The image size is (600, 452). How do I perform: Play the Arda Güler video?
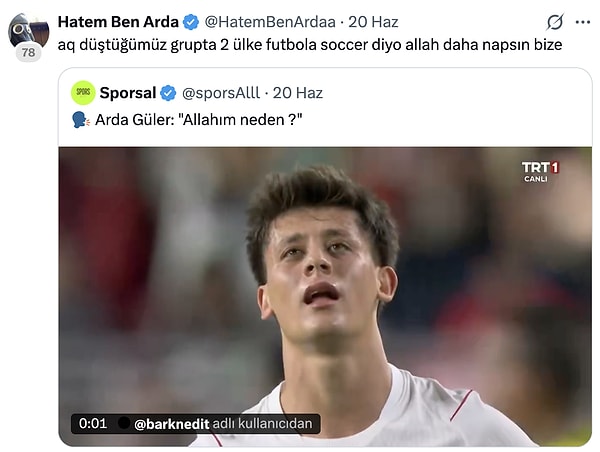325,297
